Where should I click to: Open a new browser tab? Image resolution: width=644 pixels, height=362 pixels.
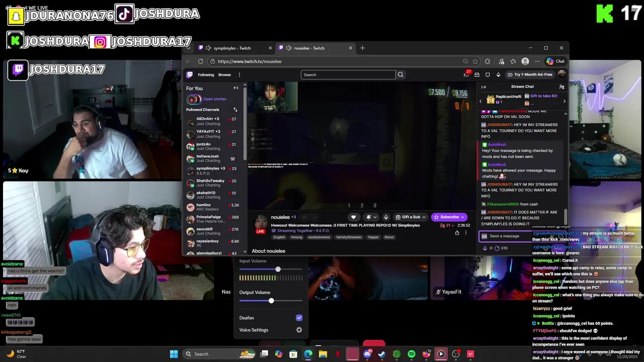pyautogui.click(x=362, y=48)
